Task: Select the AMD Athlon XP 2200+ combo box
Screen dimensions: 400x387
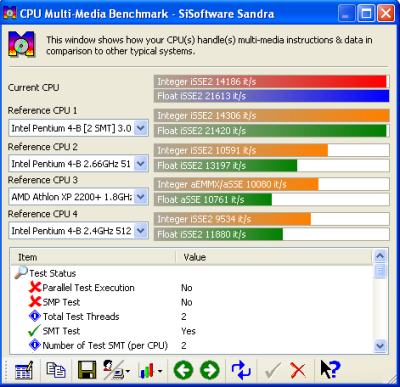Action: click(x=78, y=197)
